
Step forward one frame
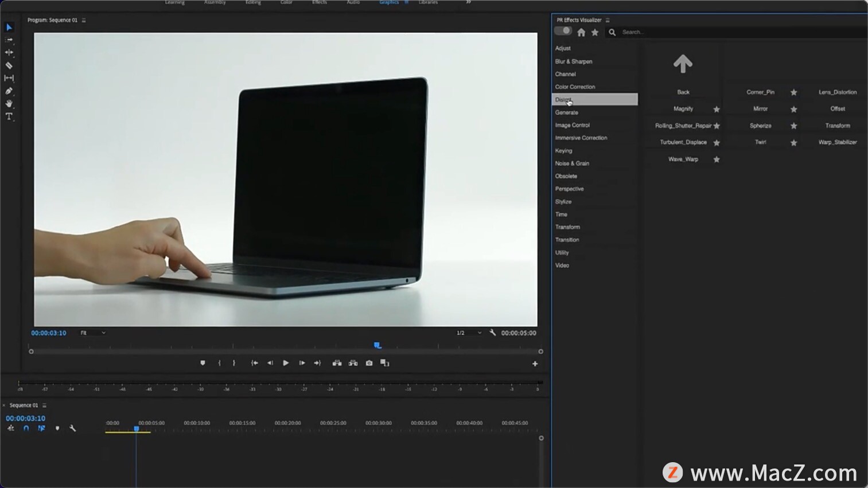coord(302,363)
